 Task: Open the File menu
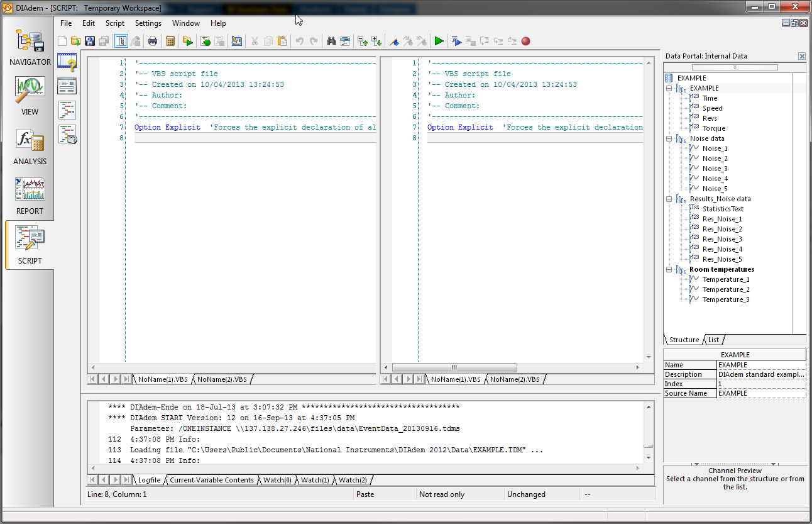click(66, 23)
